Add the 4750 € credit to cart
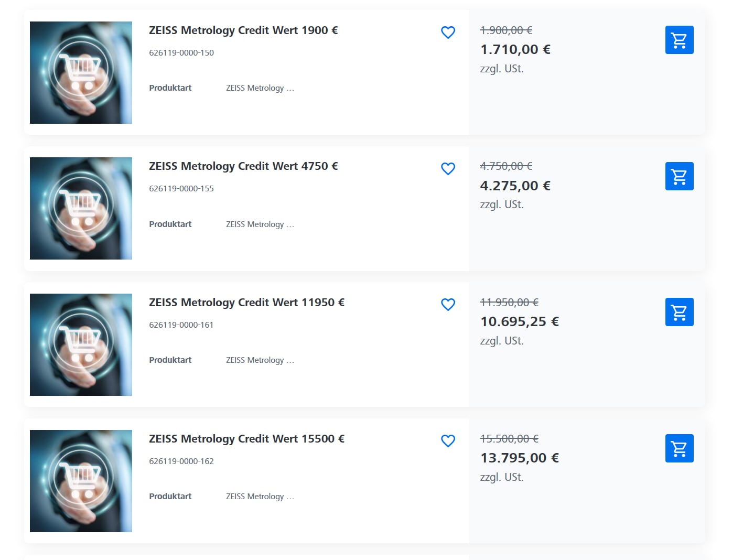This screenshot has height=560, width=732. pos(679,176)
